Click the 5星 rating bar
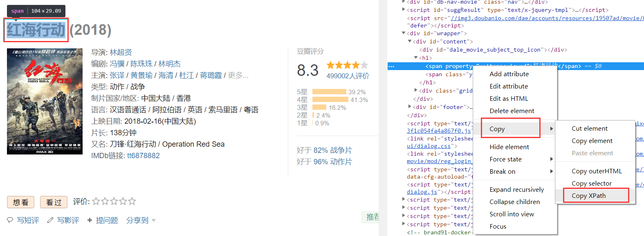644x236 pixels. (329, 92)
